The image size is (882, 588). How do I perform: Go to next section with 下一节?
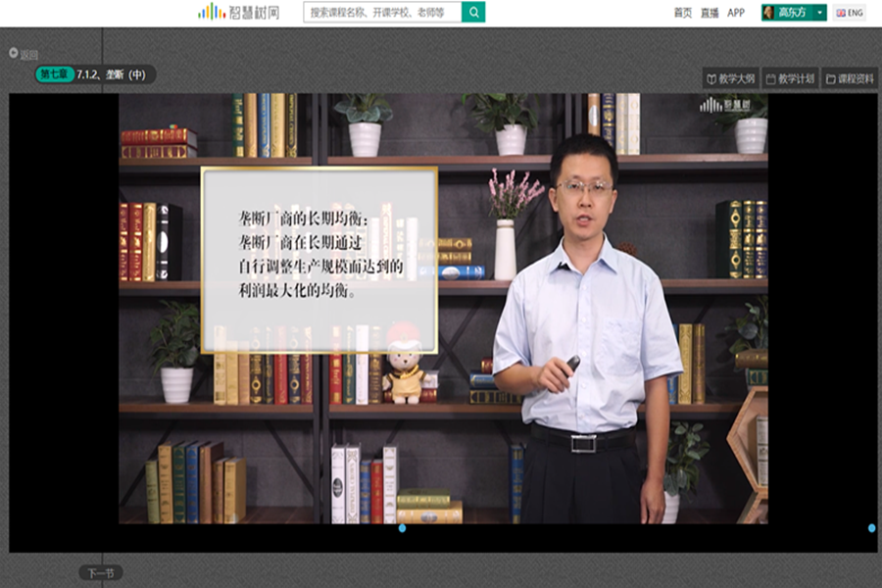pyautogui.click(x=100, y=572)
